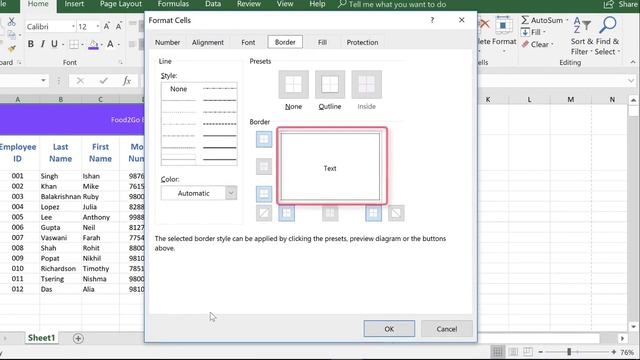Viewport: 640px width, 360px height.
Task: Open Sort & Filter menu
Action: click(582, 36)
